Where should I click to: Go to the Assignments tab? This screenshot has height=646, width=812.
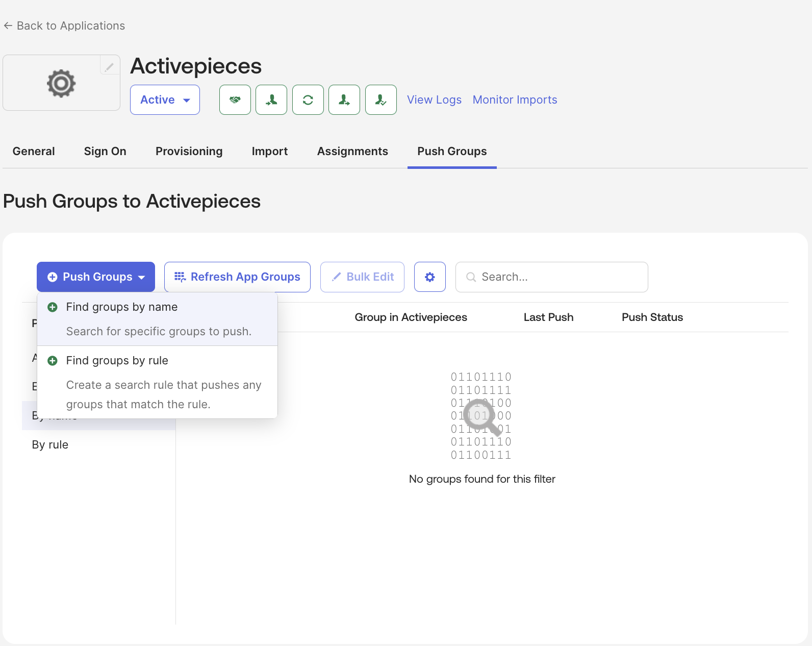pyautogui.click(x=353, y=152)
